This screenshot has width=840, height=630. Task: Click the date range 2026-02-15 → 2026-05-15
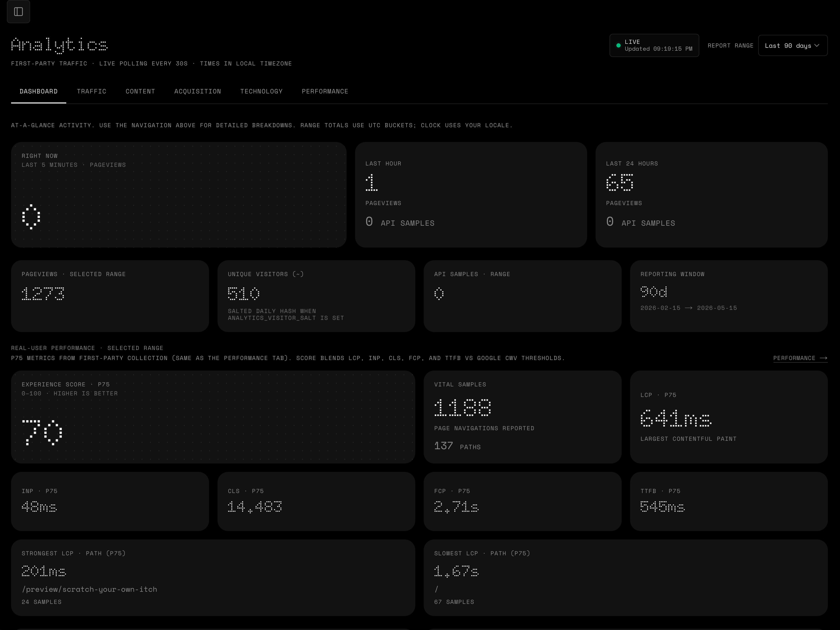click(x=688, y=308)
